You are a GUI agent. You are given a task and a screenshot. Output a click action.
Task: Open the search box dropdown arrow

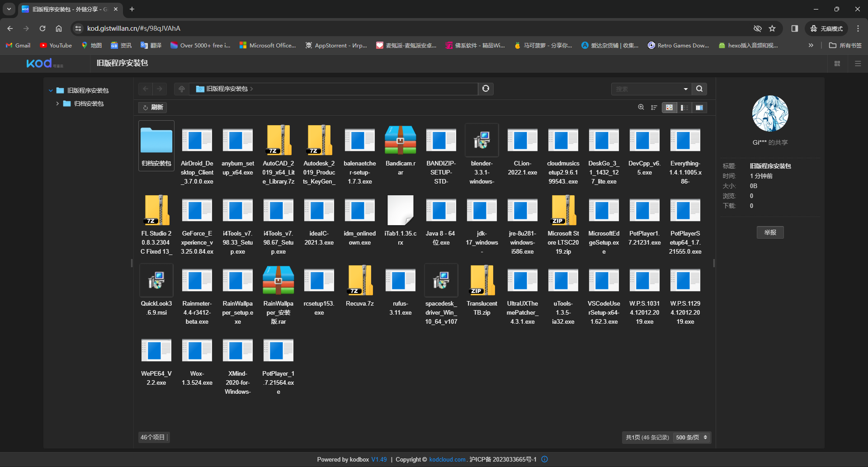click(686, 89)
